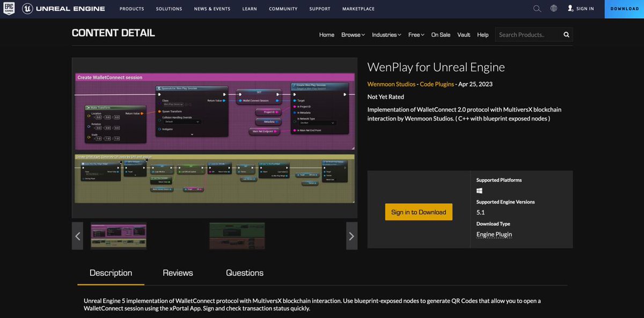Submit search with marketplace magnifier icon
This screenshot has width=644, height=318.
[x=566, y=35]
